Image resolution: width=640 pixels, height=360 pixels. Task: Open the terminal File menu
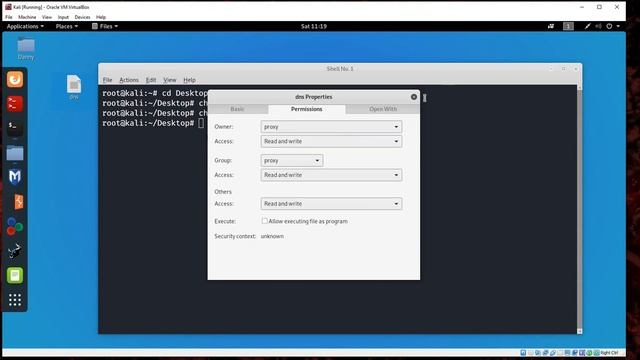(107, 80)
